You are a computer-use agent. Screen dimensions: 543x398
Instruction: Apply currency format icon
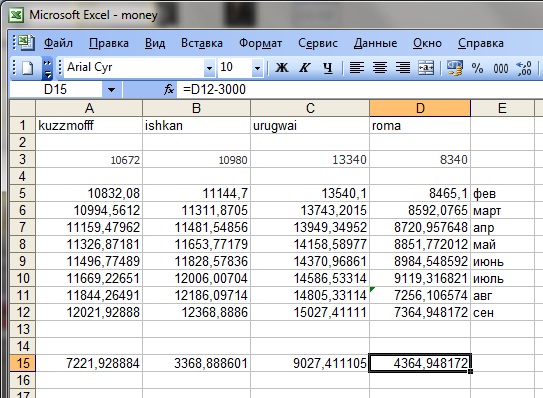[454, 68]
